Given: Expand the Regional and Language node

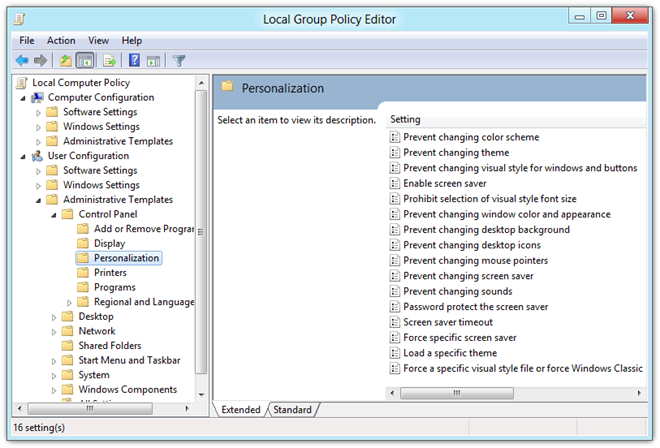Looking at the screenshot, I should (69, 303).
